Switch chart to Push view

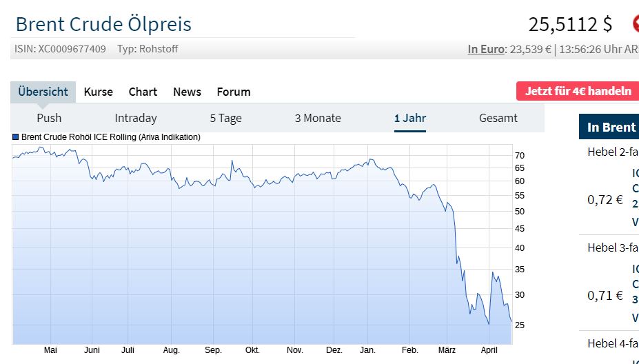coord(49,118)
